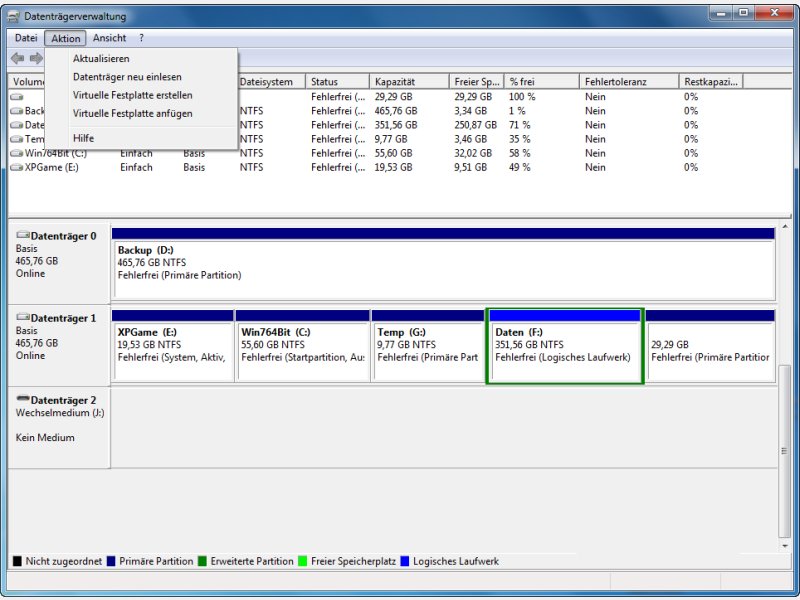Select the Win764Bit (C:) partition block
Image resolution: width=800 pixels, height=600 pixels.
[303, 345]
